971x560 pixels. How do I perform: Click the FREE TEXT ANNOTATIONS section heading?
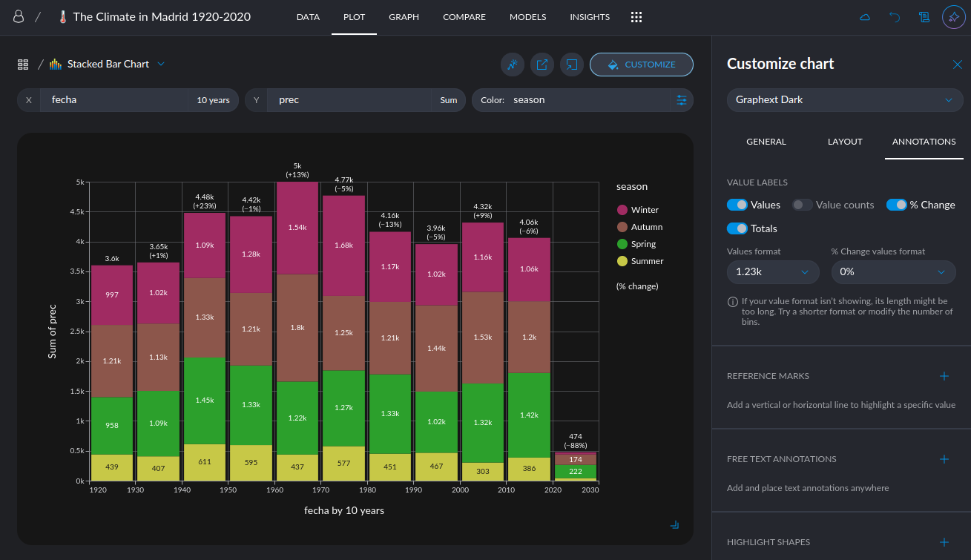click(x=782, y=459)
